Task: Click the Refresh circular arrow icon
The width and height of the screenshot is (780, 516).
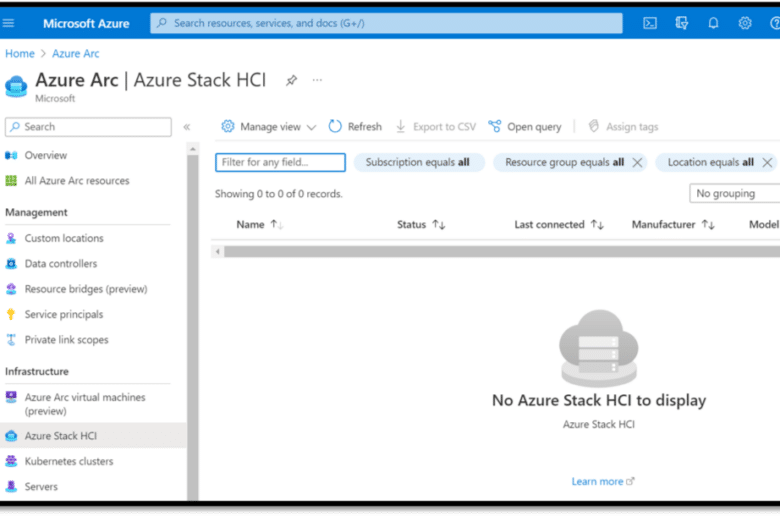Action: (x=335, y=126)
